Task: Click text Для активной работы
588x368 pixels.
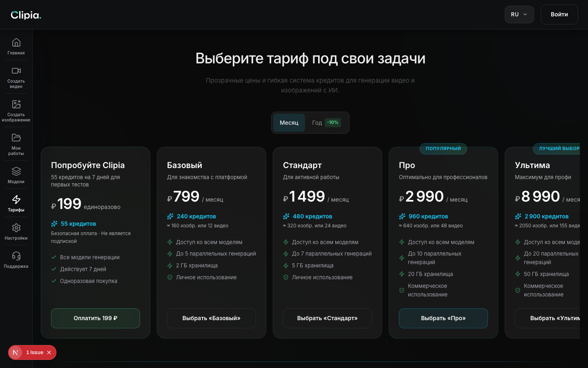Action: point(311,177)
